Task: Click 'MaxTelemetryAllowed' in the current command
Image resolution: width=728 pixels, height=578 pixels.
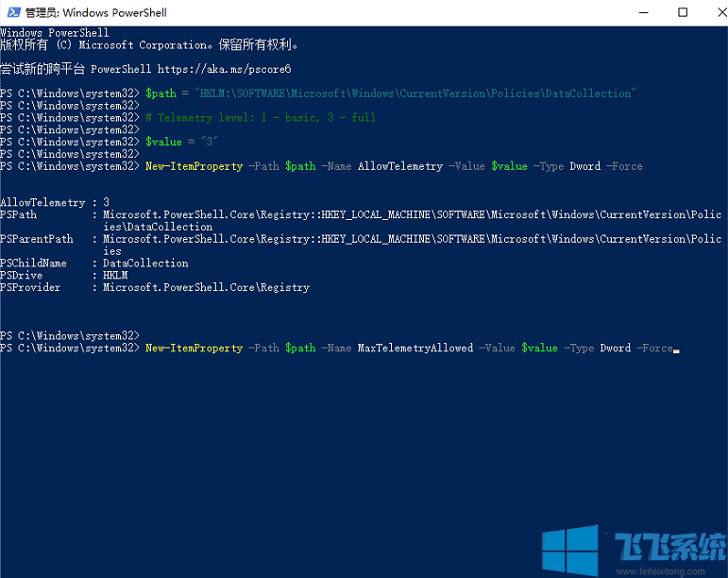Action: tap(415, 348)
